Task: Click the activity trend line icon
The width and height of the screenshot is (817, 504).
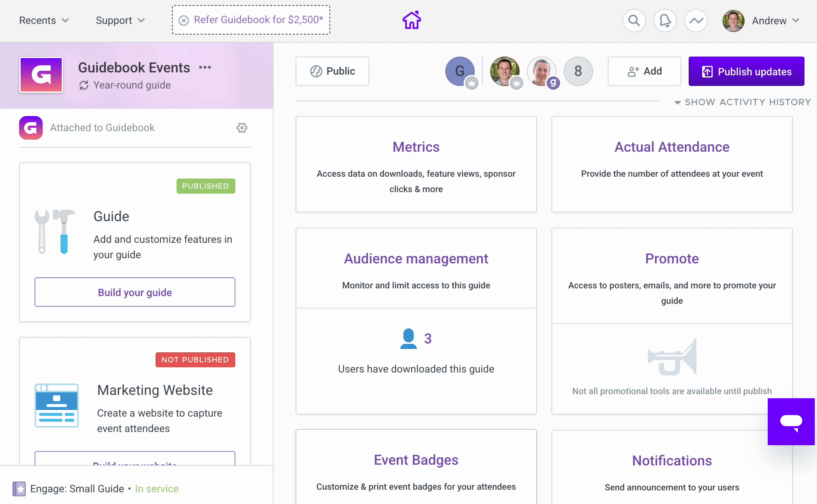Action: pyautogui.click(x=696, y=21)
